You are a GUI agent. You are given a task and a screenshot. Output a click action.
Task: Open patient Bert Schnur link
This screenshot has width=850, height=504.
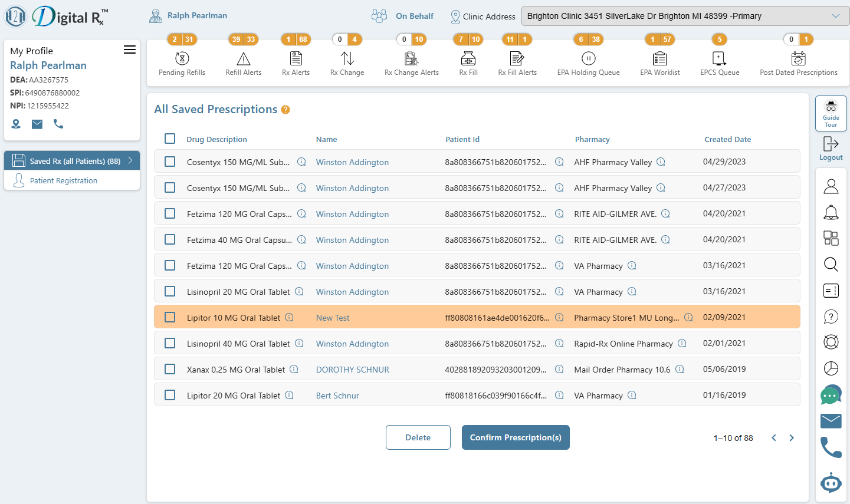[x=337, y=396]
